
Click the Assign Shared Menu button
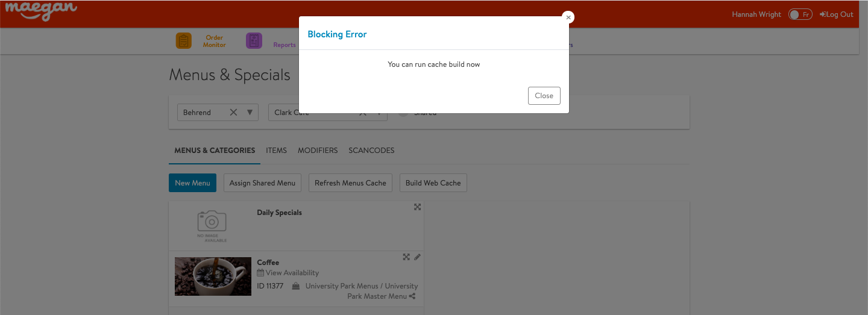point(262,183)
